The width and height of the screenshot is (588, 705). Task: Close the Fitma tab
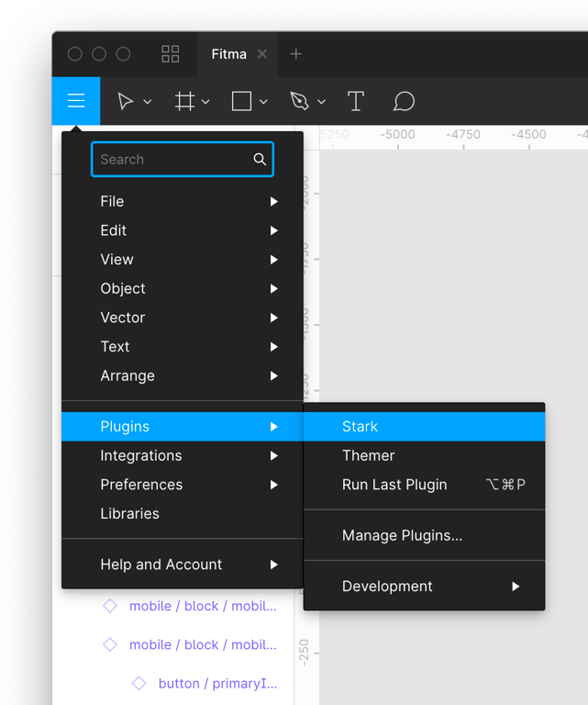pyautogui.click(x=262, y=54)
